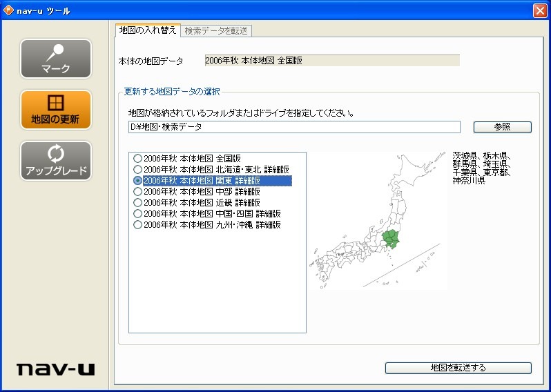This screenshot has height=392, width=551.
Task: Close the nav-u ツール window
Action: pos(540,10)
